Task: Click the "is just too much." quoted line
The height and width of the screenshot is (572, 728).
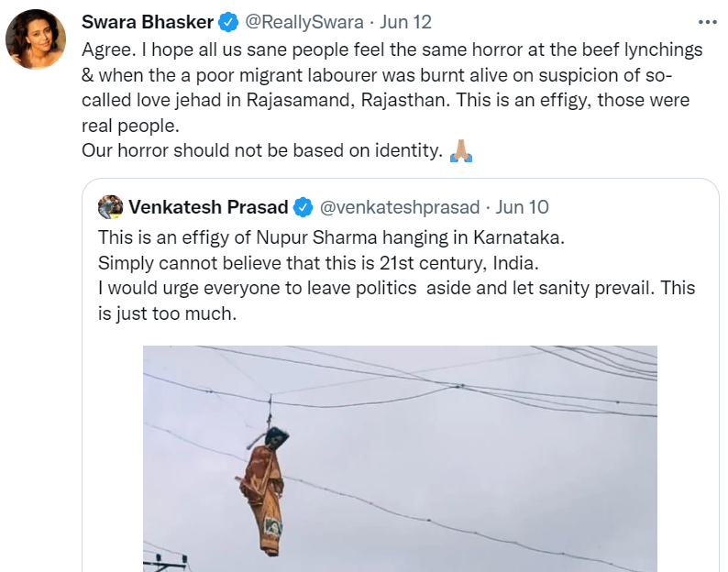Action: 168,313
